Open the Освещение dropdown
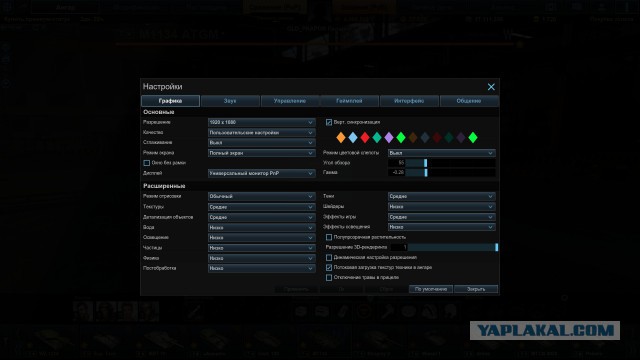Screen dimensions: 640x360 262,238
